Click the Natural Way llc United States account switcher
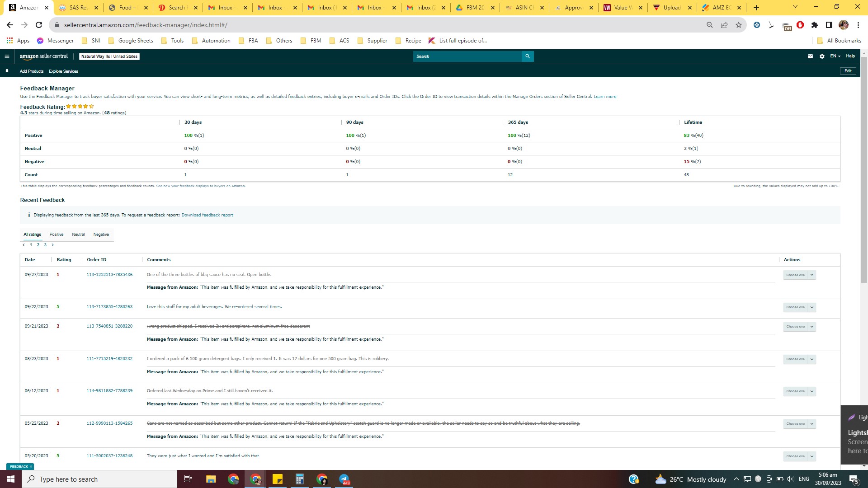The height and width of the screenshot is (488, 868). click(x=109, y=56)
